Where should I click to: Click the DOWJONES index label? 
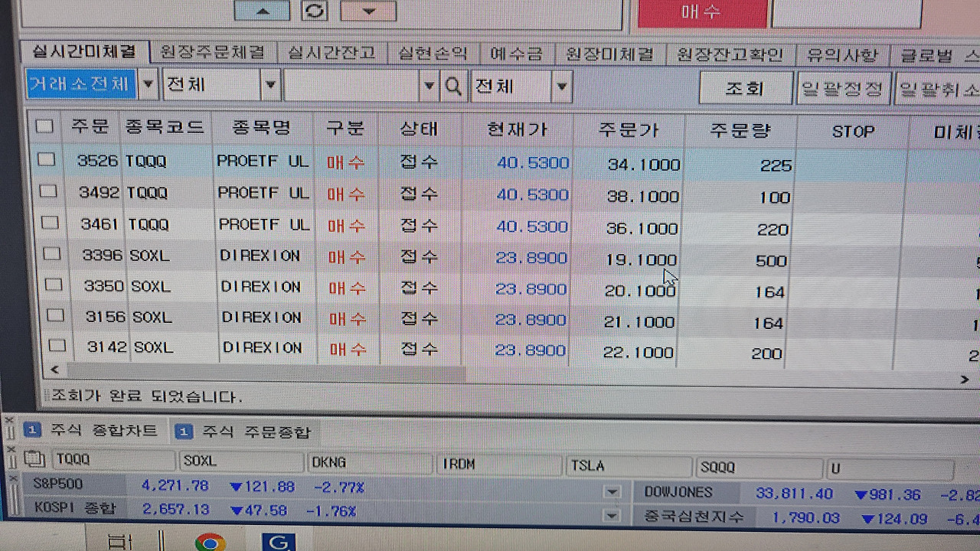tap(678, 492)
